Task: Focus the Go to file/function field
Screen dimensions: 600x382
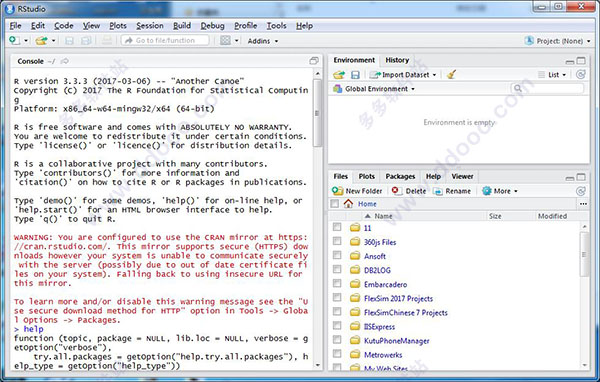Action: click(x=165, y=40)
